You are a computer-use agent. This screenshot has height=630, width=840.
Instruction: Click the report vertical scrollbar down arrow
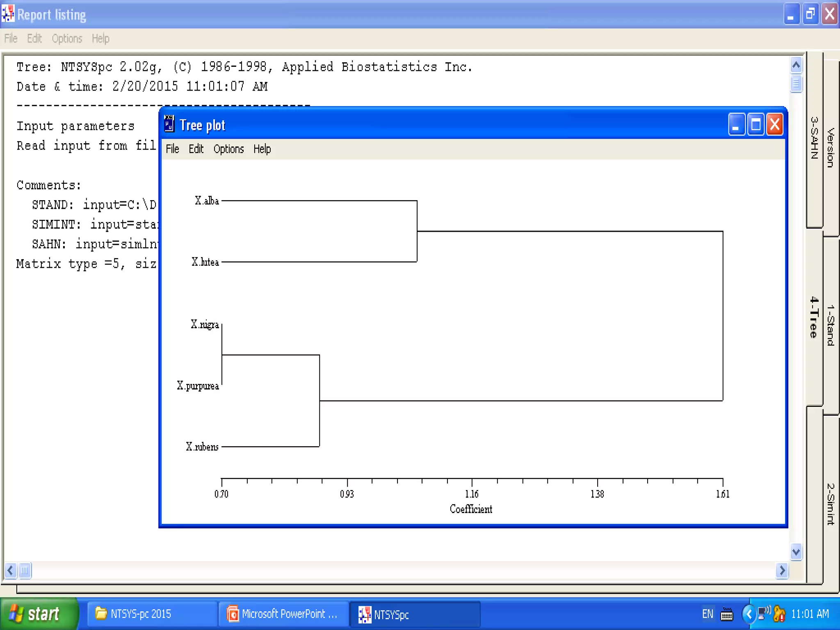point(796,552)
